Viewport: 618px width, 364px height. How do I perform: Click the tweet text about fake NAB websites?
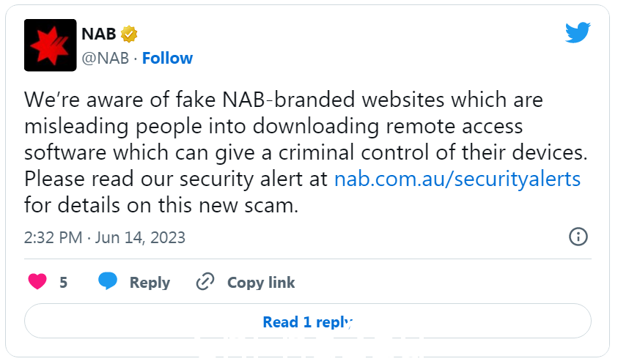306,152
